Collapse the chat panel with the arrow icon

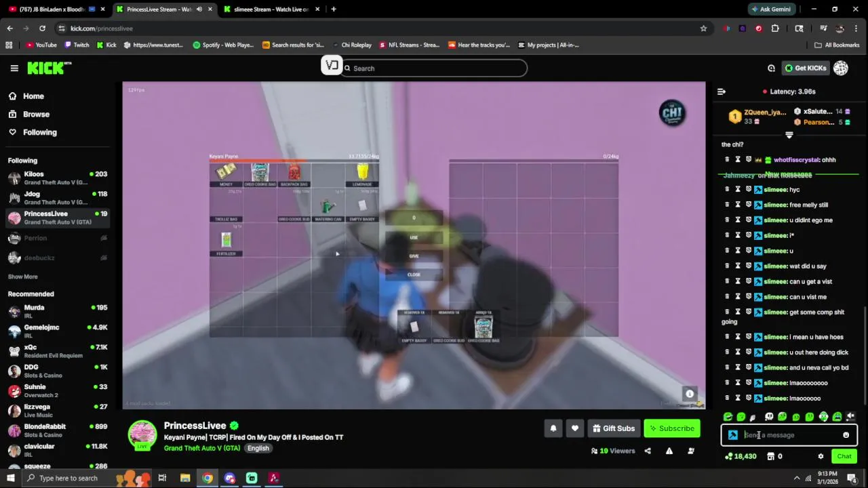click(x=722, y=91)
